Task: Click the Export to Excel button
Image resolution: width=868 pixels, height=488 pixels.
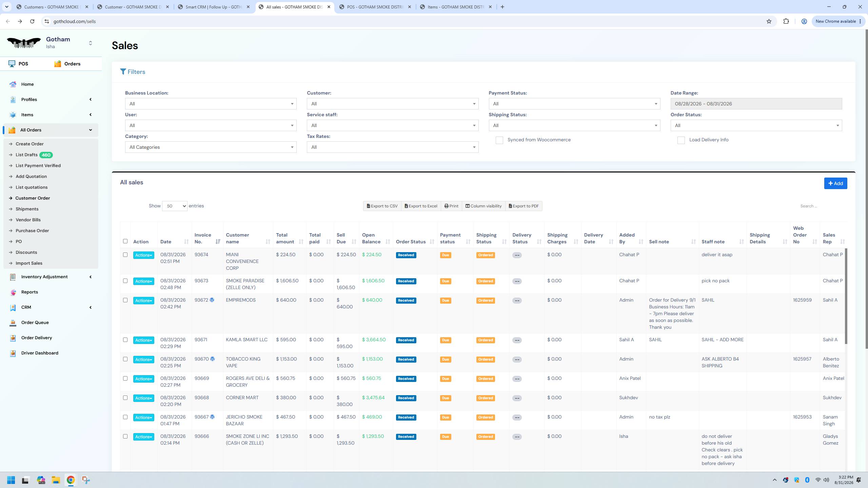Action: 421,206
